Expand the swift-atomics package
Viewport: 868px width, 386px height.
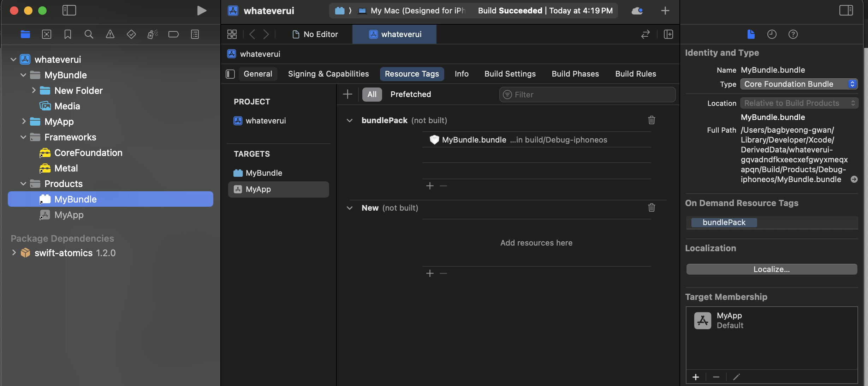point(13,253)
